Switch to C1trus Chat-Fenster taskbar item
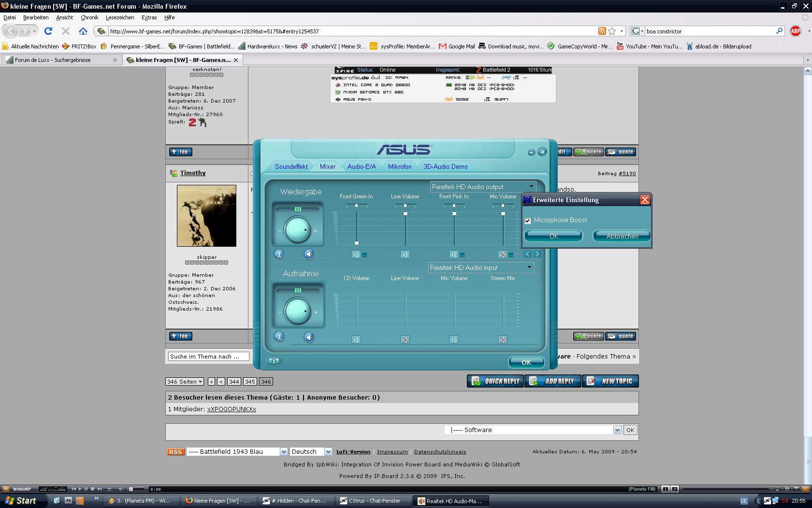Image resolution: width=812 pixels, height=508 pixels. (374, 501)
